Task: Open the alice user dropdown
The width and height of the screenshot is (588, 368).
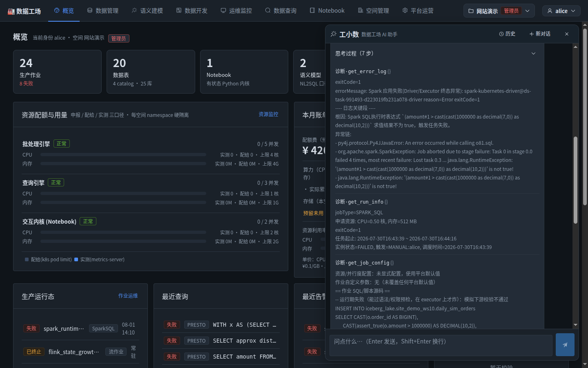Action: pyautogui.click(x=561, y=11)
